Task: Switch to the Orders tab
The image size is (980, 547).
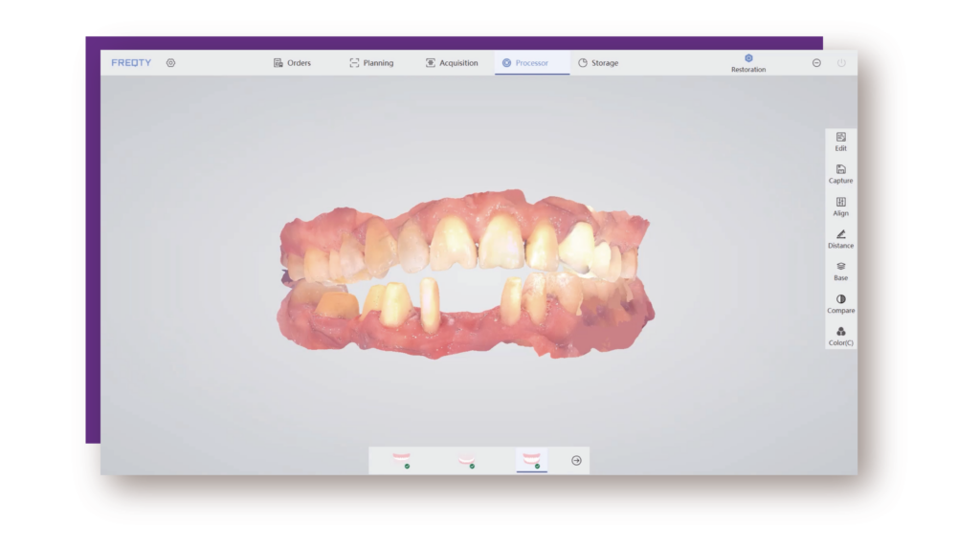Action: coord(292,63)
